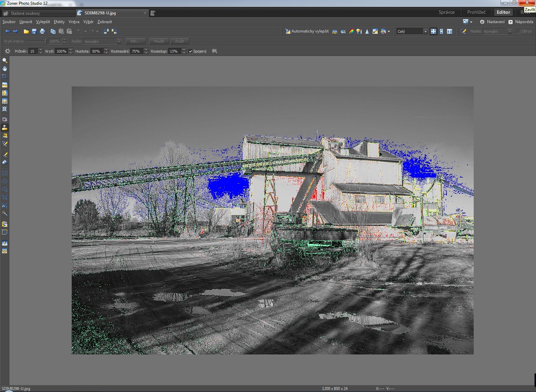Screen dimensions: 536x392
Task: Toggle the 1:1 actual size zoom button
Action: tap(449, 31)
